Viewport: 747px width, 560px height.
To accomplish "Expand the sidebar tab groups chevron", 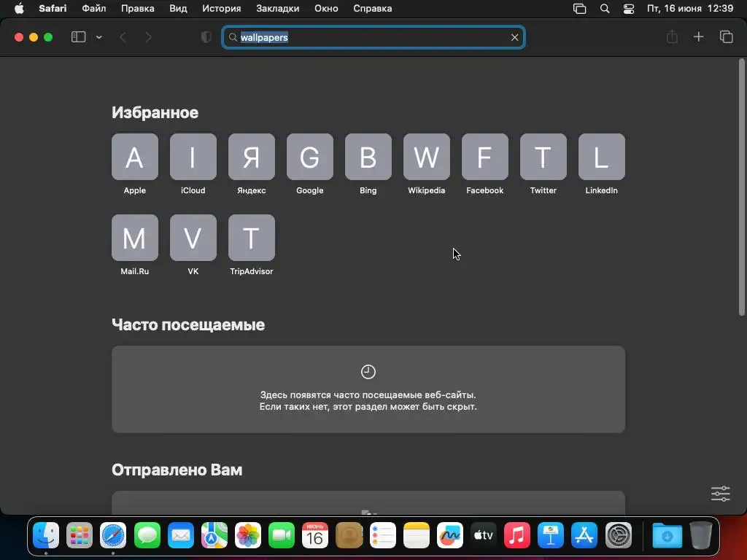I will pyautogui.click(x=98, y=37).
